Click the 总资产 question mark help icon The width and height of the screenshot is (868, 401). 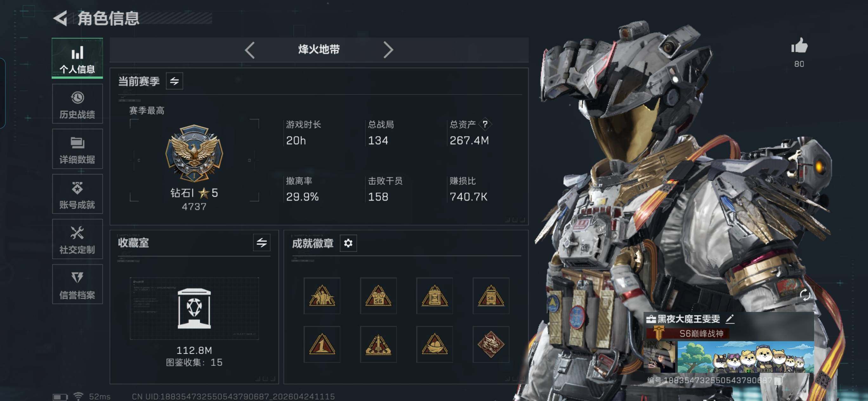(x=485, y=124)
